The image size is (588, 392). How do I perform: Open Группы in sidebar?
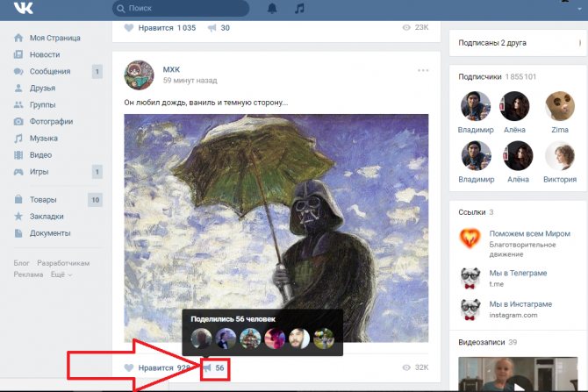tap(42, 105)
